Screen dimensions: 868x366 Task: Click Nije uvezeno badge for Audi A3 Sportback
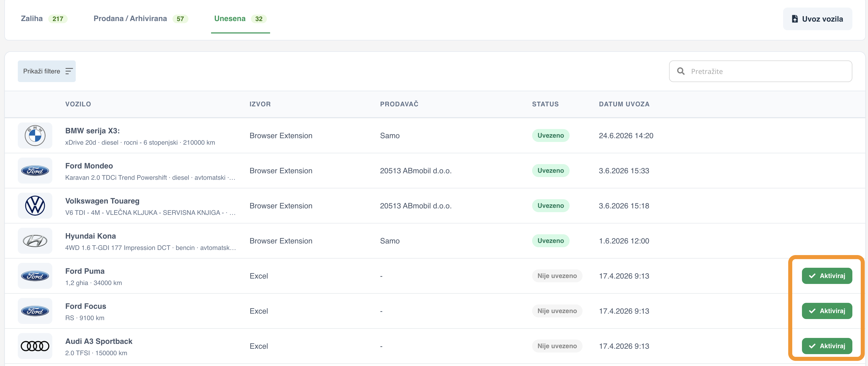click(x=557, y=346)
